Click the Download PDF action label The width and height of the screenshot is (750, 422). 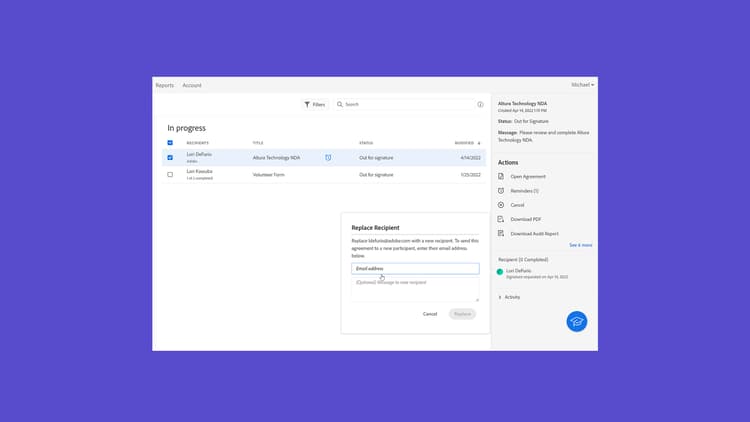(x=526, y=219)
